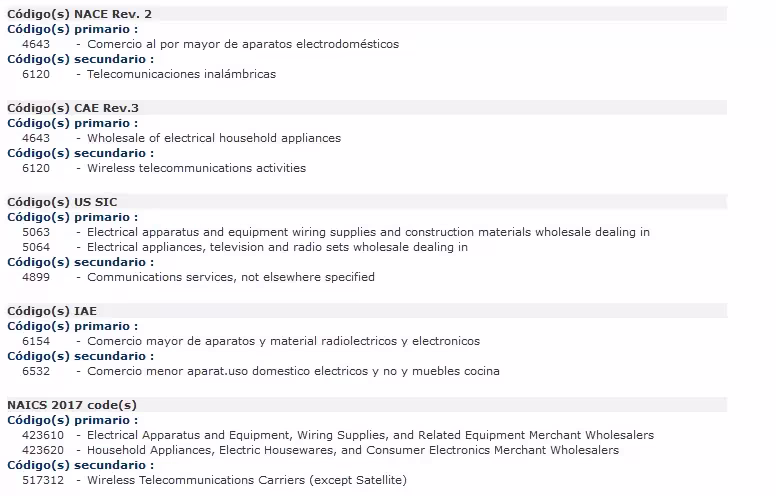The image size is (776, 496).
Task: Click Wireless Telecommunications Carriers (except Satellite)
Action: coord(247,480)
